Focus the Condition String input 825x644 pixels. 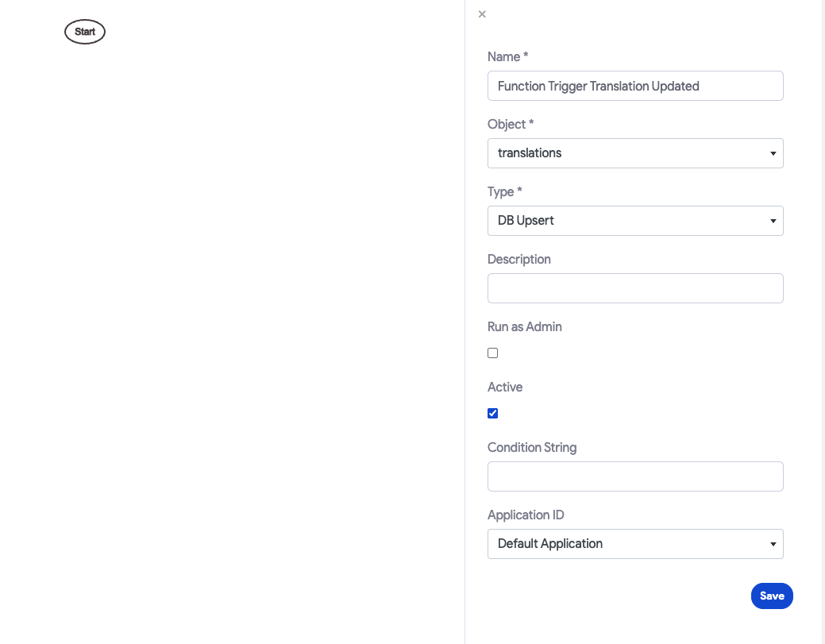coord(635,476)
